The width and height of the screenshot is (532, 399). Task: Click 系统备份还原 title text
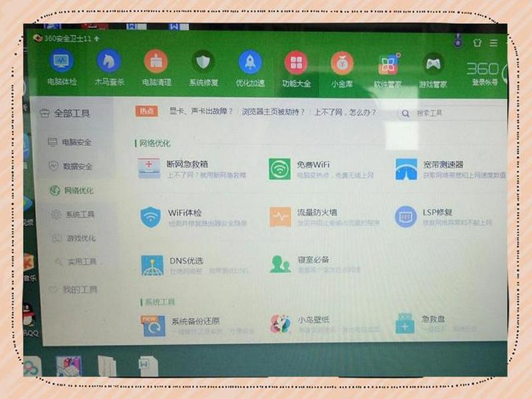tap(196, 321)
